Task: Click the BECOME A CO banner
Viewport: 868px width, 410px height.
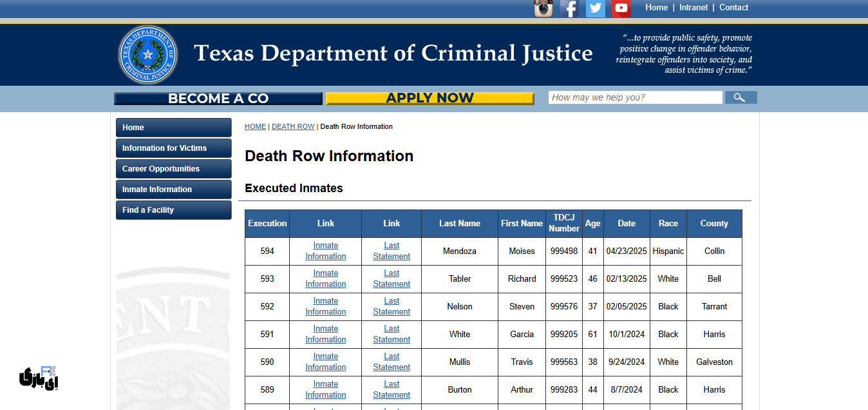Action: [x=218, y=98]
